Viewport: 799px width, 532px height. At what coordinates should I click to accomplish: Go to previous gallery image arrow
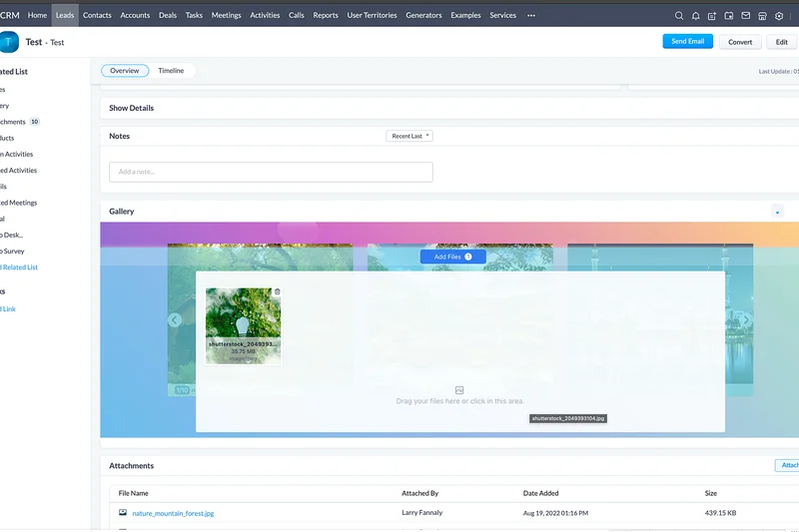pos(174,319)
